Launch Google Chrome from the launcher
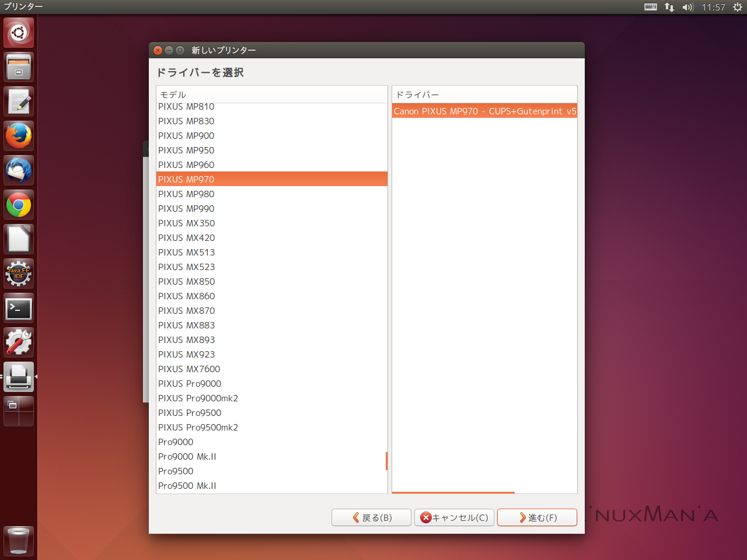This screenshot has width=747, height=560. click(x=19, y=205)
